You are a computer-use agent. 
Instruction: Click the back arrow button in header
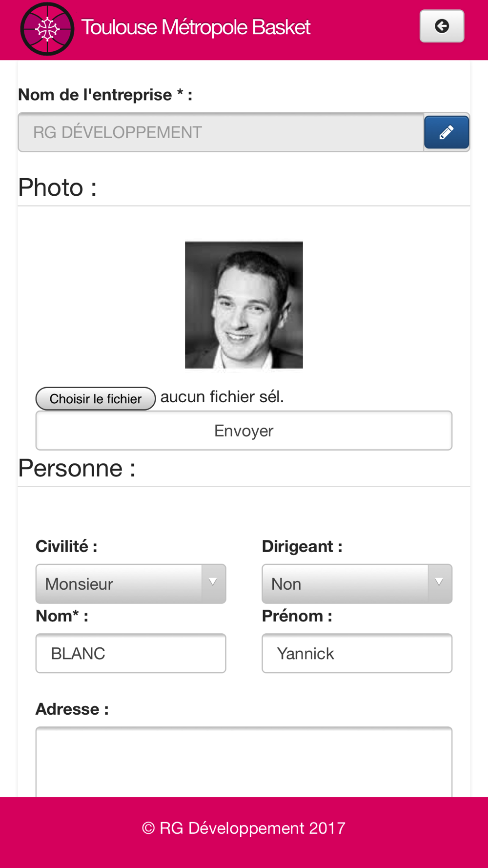(x=442, y=26)
